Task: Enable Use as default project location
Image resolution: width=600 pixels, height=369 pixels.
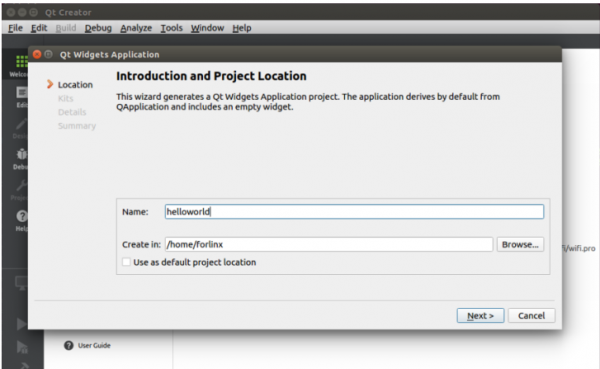Action: click(126, 262)
